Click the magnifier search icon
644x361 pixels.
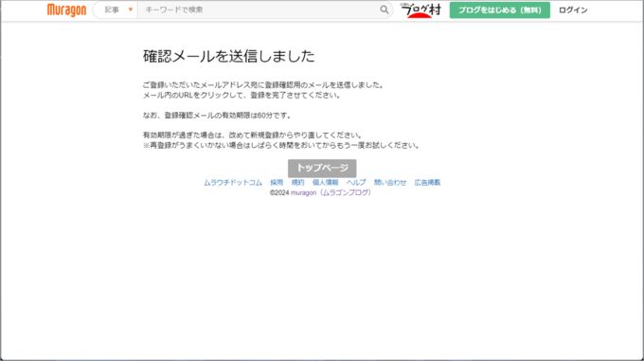pyautogui.click(x=384, y=9)
